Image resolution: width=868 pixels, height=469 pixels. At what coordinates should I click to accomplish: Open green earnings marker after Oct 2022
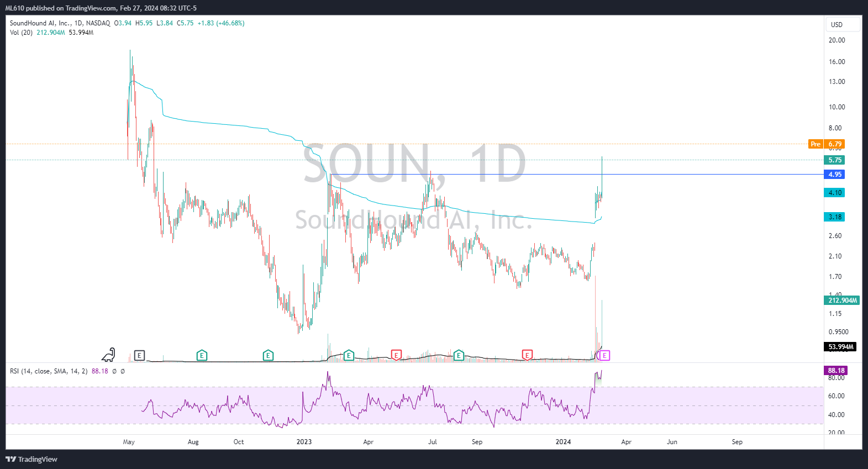click(268, 355)
